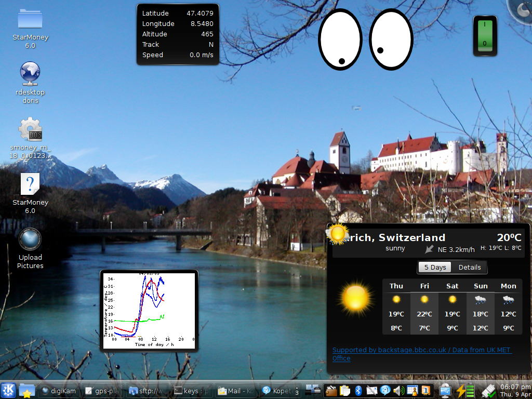
Task: Open the KDE Kickoff application launcher
Action: point(8,391)
